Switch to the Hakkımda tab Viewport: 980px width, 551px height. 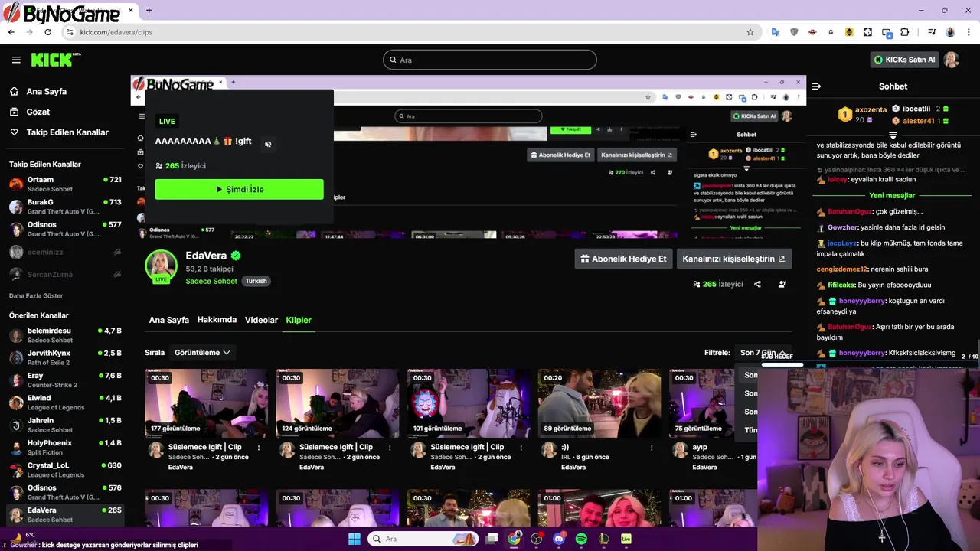(x=217, y=320)
